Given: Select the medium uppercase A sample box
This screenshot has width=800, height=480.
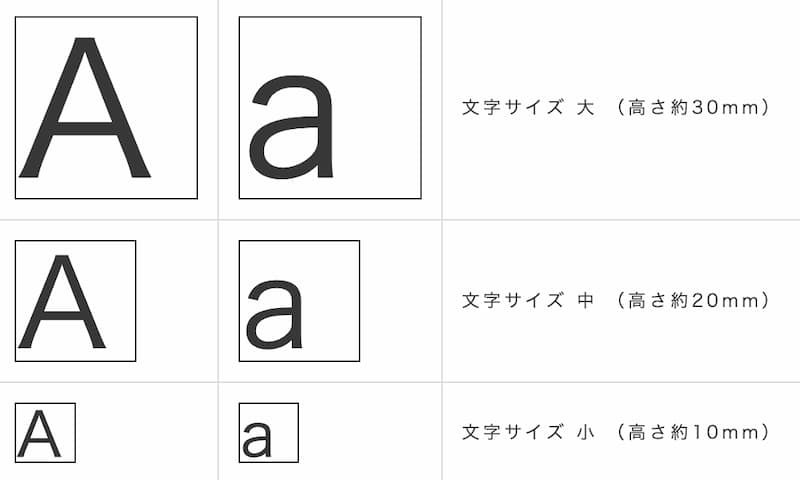Looking at the screenshot, I should 76,301.
